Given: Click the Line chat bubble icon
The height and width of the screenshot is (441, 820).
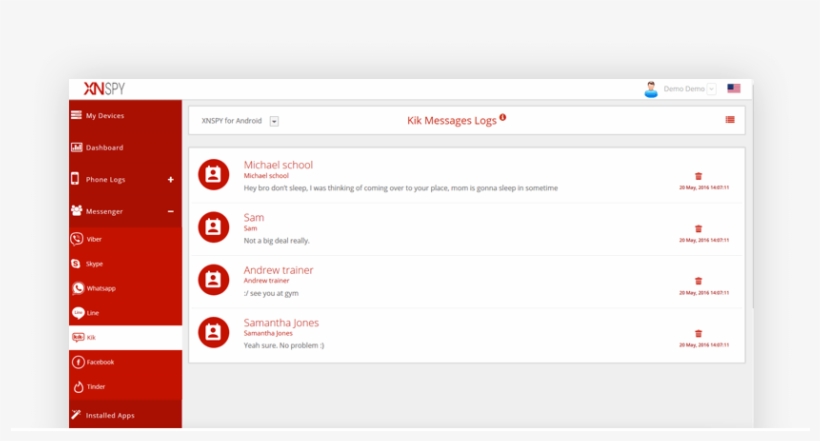Looking at the screenshot, I should [78, 313].
